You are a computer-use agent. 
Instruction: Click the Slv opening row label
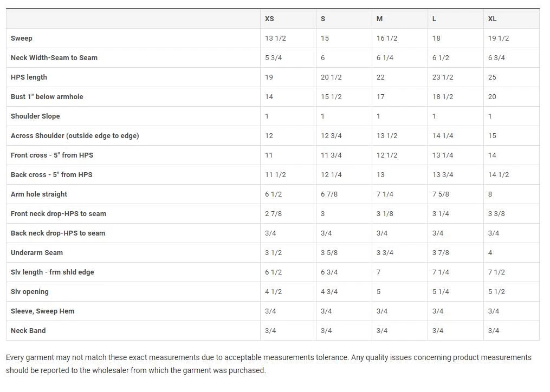click(30, 292)
